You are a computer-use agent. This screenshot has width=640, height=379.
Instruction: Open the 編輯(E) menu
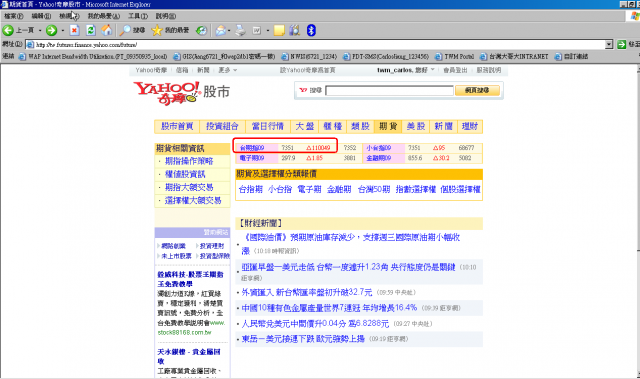click(x=41, y=16)
